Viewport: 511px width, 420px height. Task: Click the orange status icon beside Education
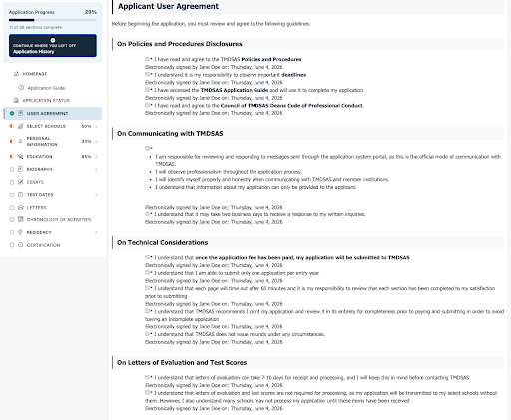12,156
